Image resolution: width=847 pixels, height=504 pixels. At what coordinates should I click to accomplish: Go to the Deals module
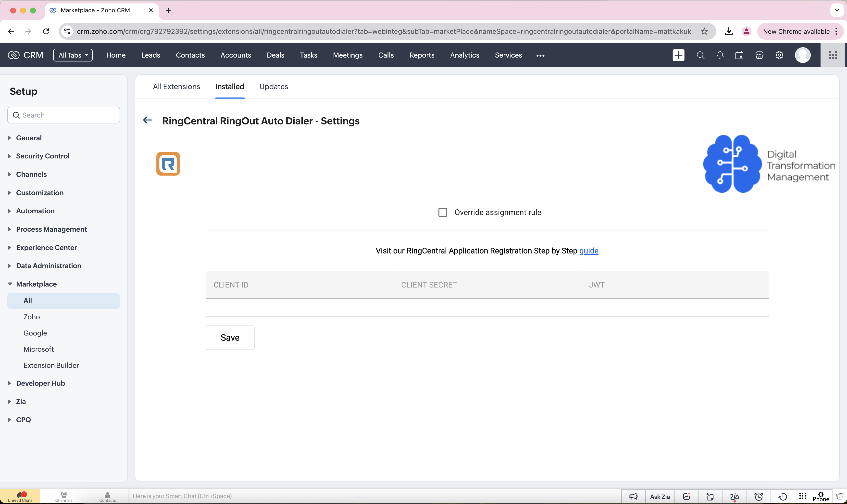coord(275,55)
